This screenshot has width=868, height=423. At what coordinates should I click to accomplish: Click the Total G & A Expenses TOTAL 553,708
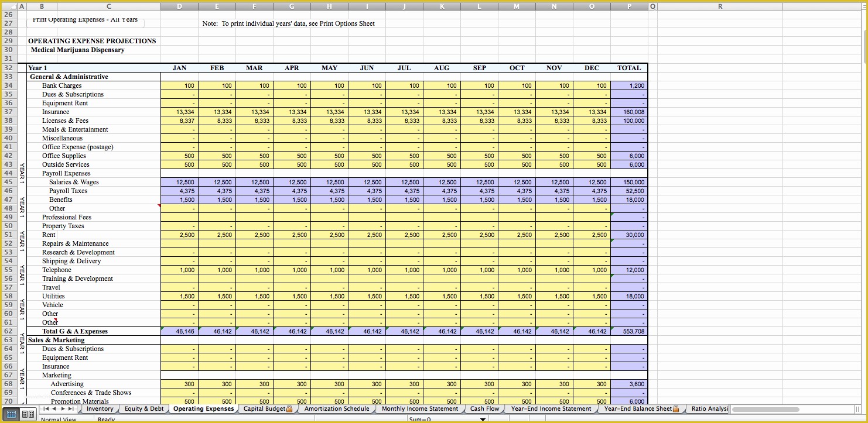coord(629,331)
